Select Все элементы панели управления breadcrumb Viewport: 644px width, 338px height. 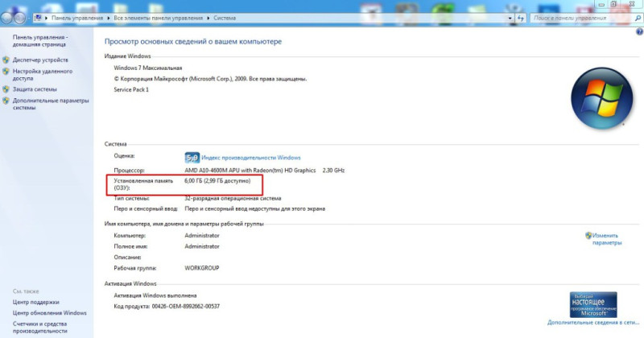pyautogui.click(x=158, y=18)
